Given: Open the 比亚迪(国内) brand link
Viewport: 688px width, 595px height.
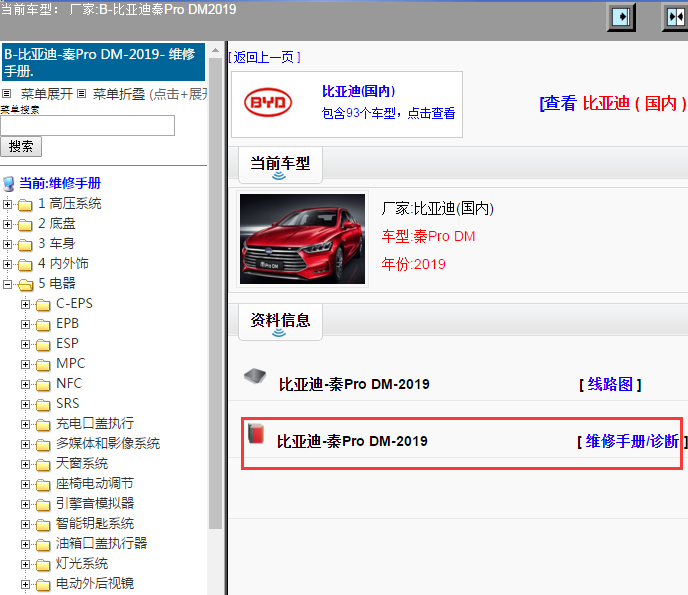Looking at the screenshot, I should 358,91.
